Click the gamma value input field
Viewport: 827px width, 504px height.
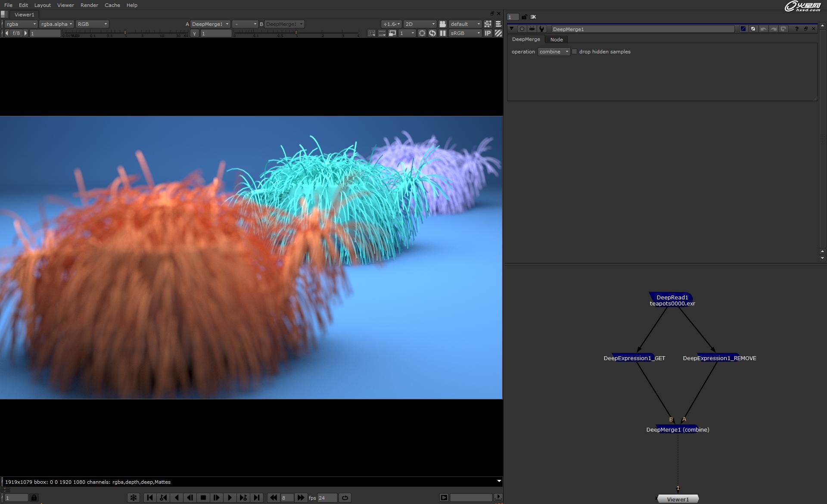click(216, 33)
